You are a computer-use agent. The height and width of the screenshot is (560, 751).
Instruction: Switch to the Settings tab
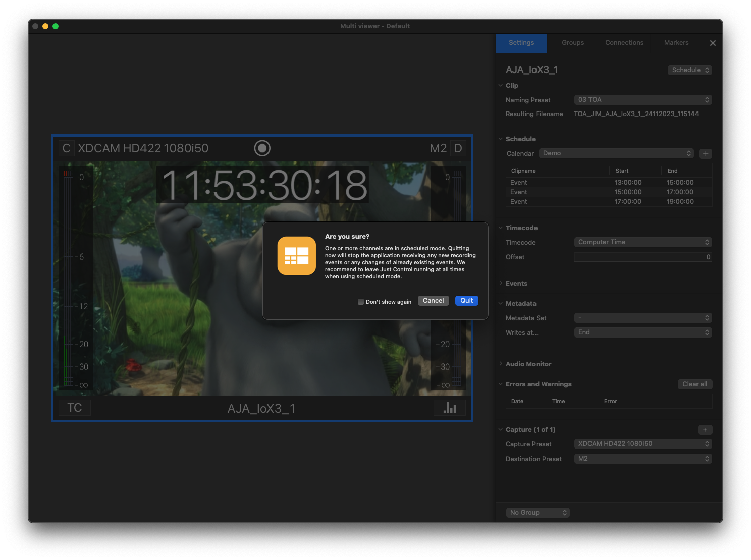[x=521, y=43]
